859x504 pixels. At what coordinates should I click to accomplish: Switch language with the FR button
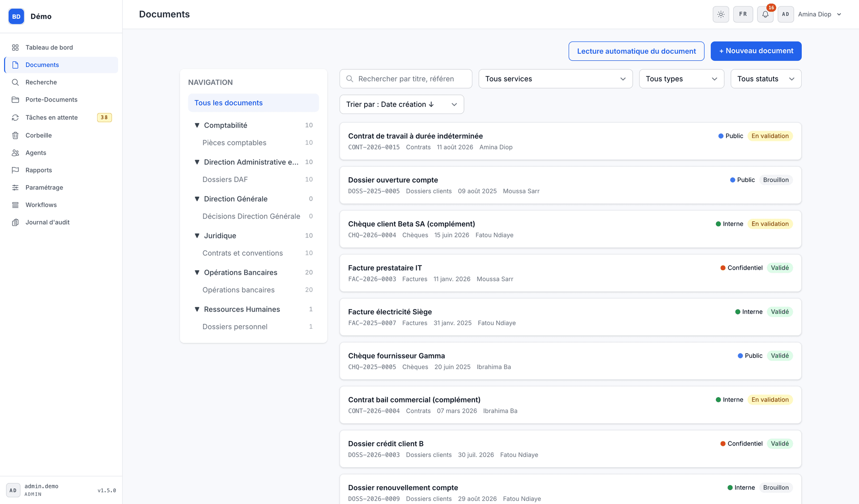(x=743, y=14)
